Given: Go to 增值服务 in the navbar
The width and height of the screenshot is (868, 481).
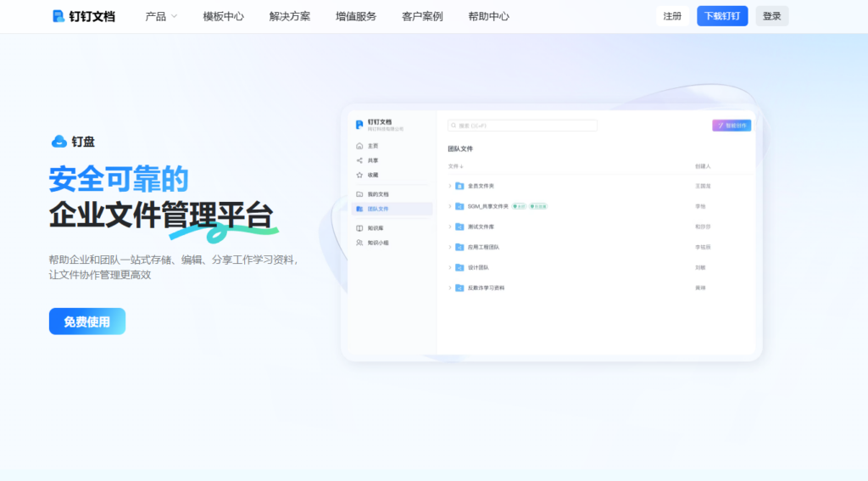Looking at the screenshot, I should point(356,17).
